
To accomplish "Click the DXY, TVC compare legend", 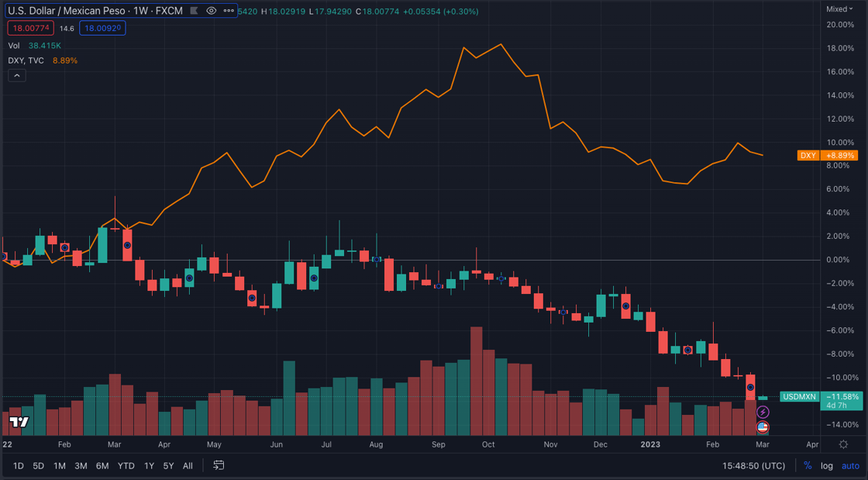I will click(43, 60).
